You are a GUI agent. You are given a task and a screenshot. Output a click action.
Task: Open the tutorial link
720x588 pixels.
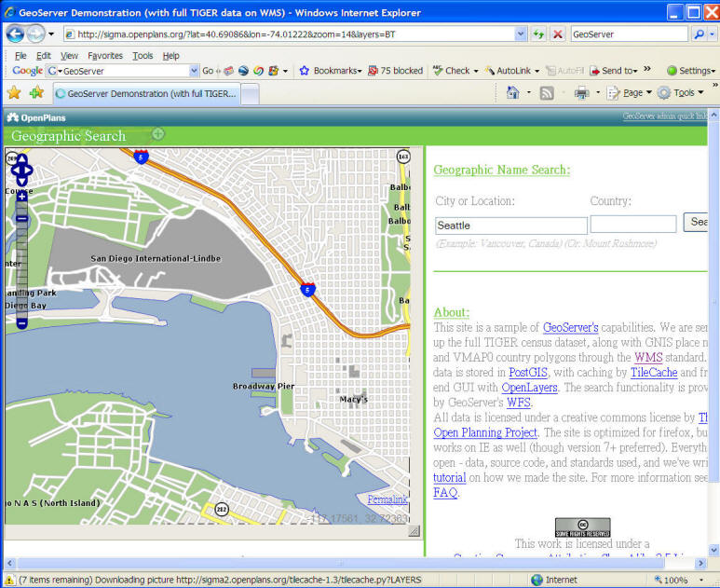[450, 478]
